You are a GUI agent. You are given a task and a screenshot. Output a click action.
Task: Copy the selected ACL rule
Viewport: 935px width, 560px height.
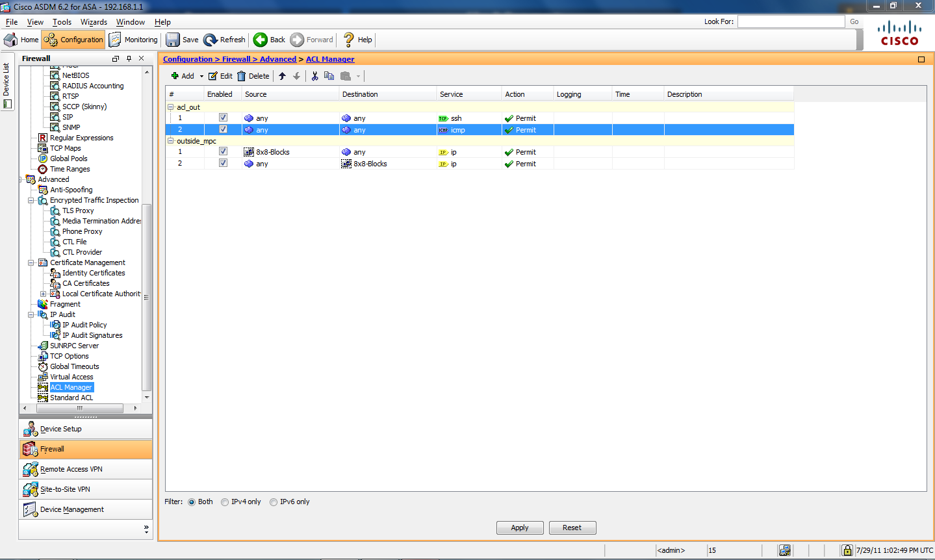(329, 76)
